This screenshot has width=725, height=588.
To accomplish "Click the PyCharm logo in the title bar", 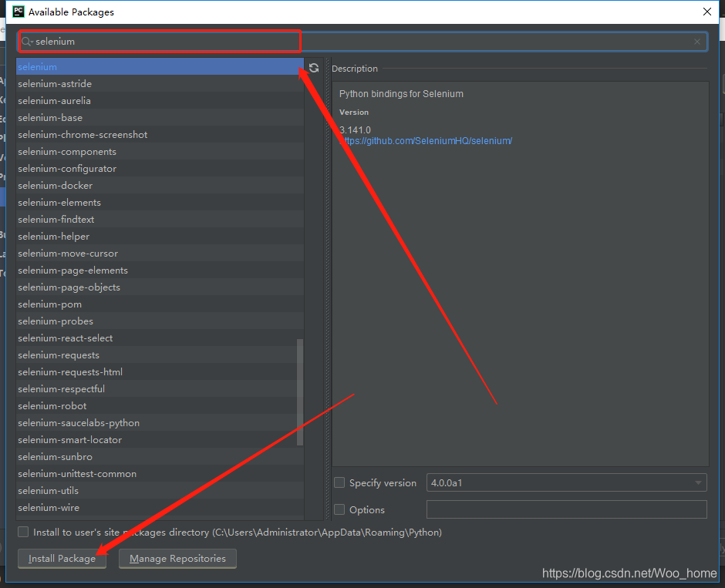I will [19, 12].
